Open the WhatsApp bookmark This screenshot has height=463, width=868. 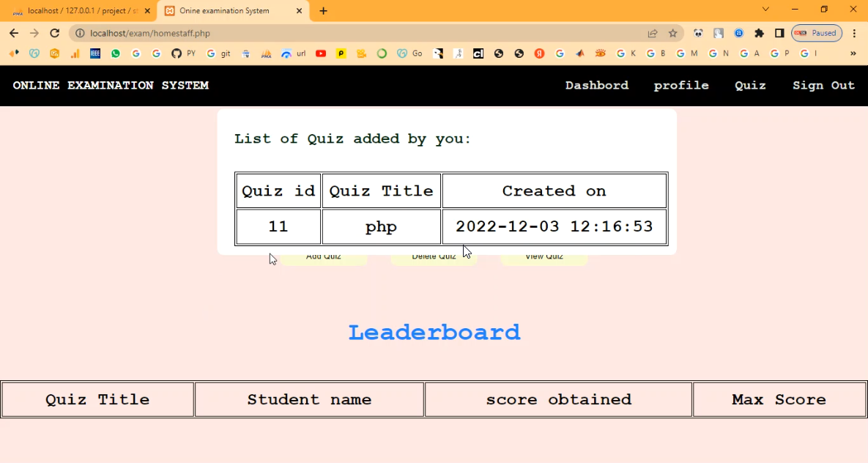coord(116,53)
